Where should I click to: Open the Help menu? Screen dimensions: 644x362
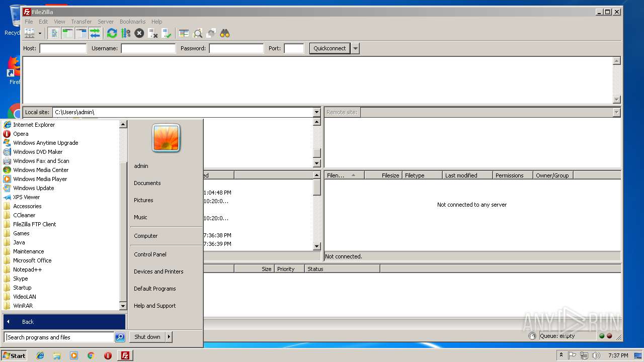click(x=157, y=22)
